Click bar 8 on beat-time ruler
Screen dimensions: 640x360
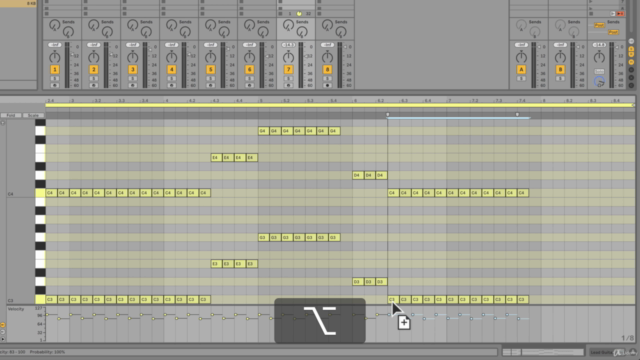click(x=543, y=100)
